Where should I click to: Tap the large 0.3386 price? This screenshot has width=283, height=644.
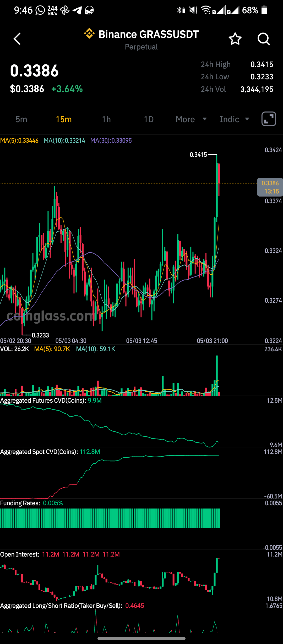point(34,71)
